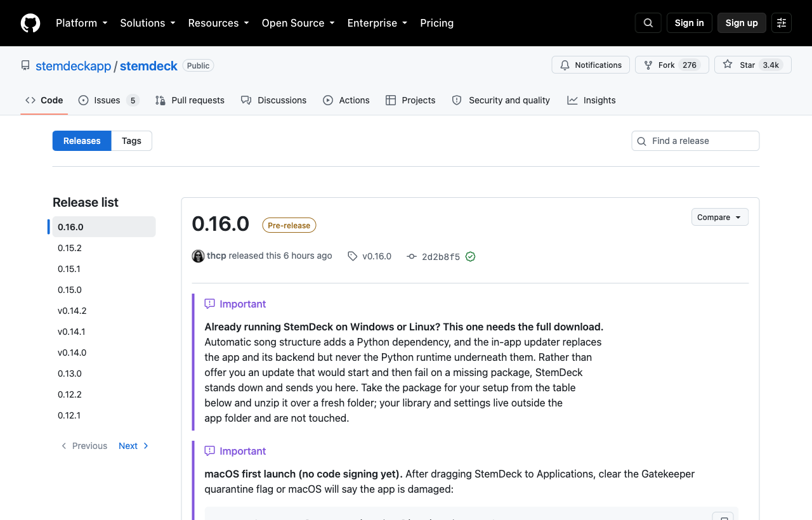The height and width of the screenshot is (520, 812).
Task: Open the Insights tab
Action: 591,100
